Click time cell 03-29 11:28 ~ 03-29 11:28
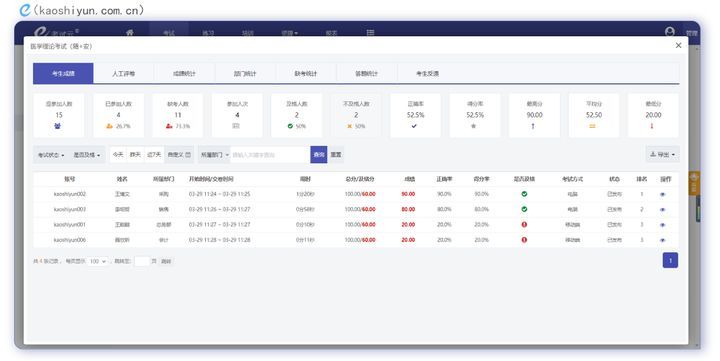The image size is (720, 361). (219, 240)
